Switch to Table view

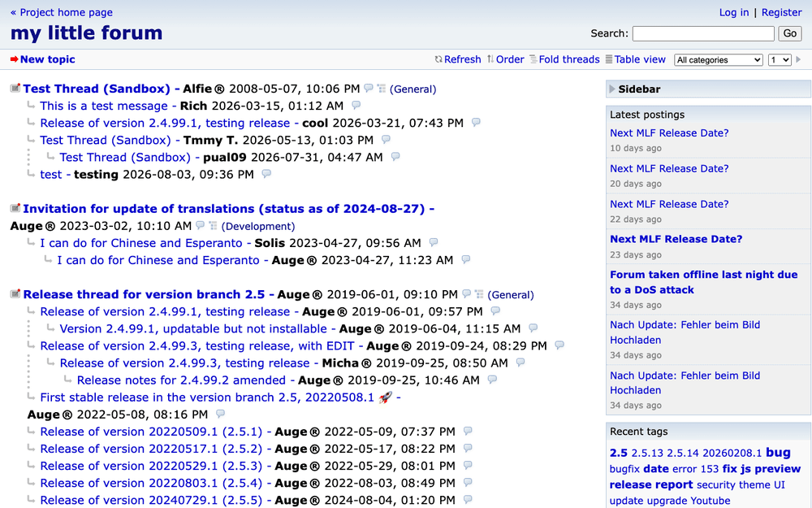point(636,59)
